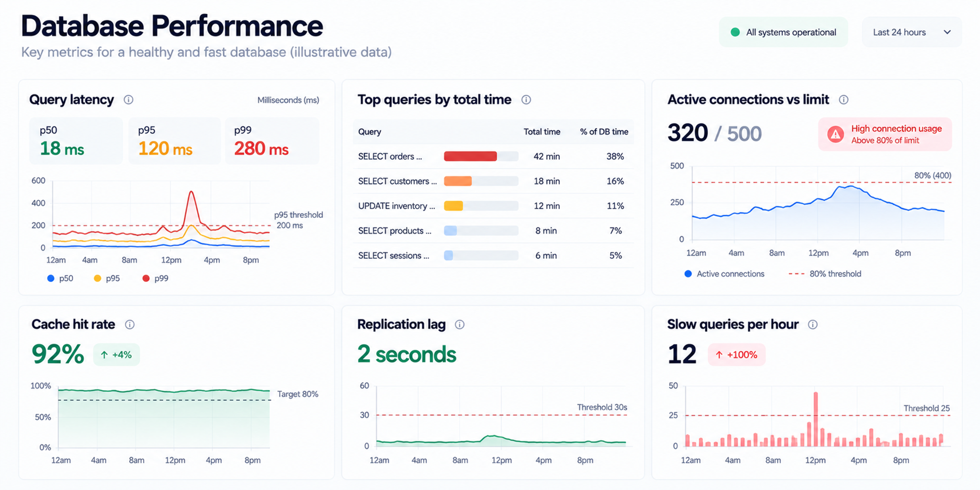Click the Threshold 30s label
This screenshot has width=980, height=490.
[x=602, y=408]
